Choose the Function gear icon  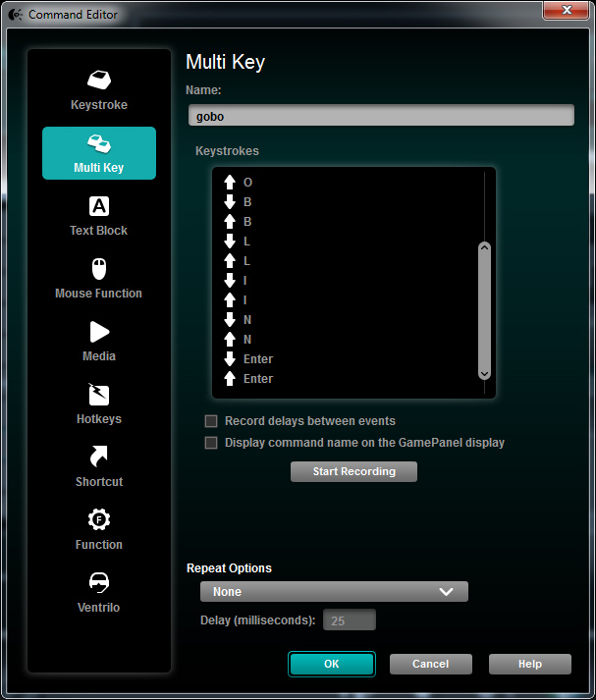pyautogui.click(x=99, y=520)
